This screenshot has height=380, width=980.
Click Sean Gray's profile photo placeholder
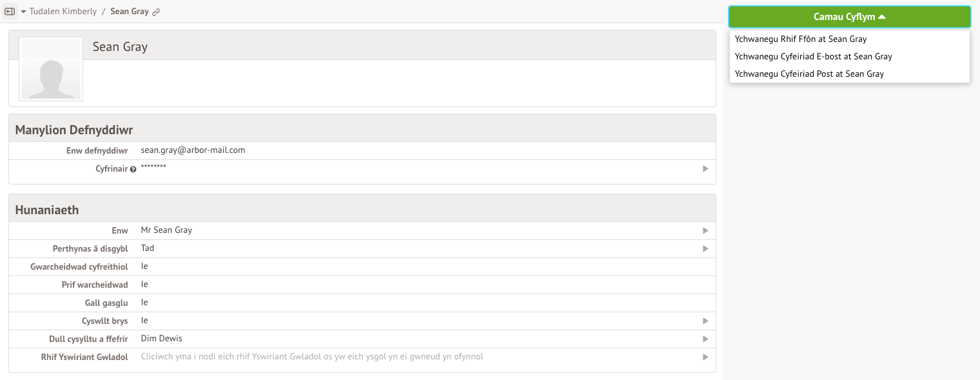point(51,69)
